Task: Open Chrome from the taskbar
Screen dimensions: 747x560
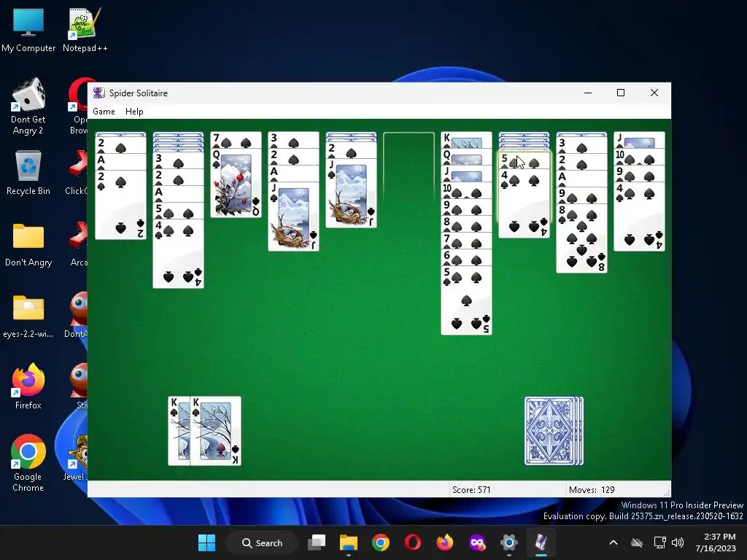Action: [x=381, y=542]
